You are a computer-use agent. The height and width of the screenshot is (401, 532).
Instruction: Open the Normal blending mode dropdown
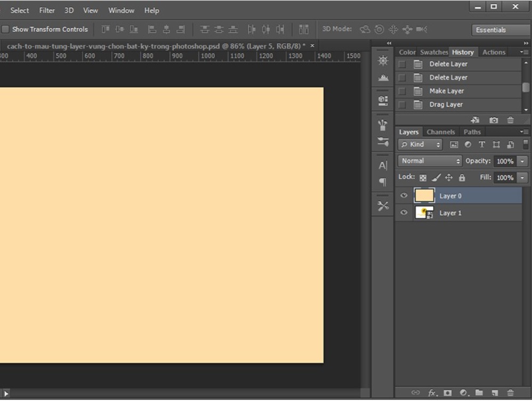(428, 160)
